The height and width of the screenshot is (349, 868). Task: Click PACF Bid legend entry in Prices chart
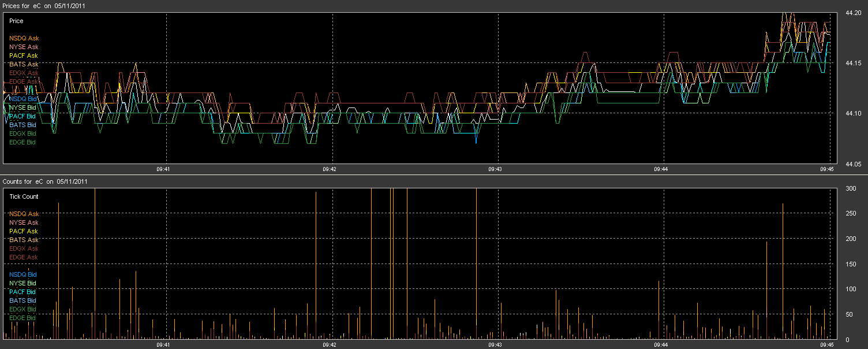tap(23, 116)
